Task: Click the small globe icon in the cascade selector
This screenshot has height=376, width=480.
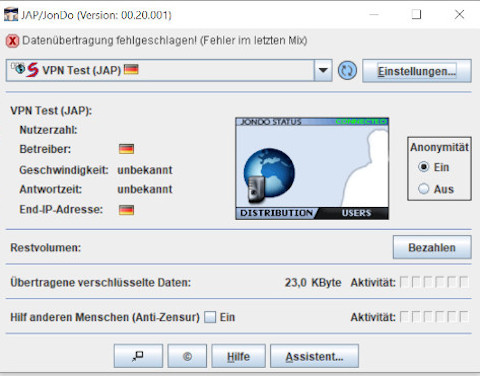Action: coord(20,68)
